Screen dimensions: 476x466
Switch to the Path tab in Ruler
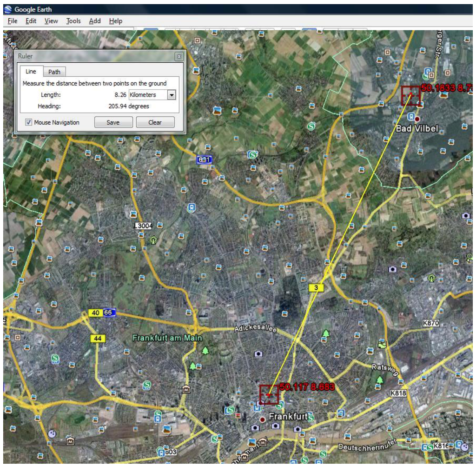click(54, 72)
